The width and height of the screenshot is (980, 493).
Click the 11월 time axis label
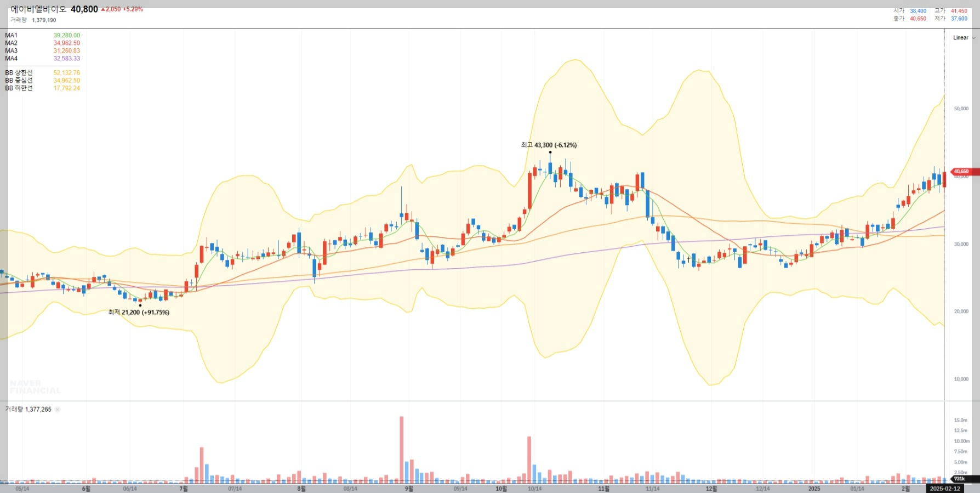[x=603, y=489]
